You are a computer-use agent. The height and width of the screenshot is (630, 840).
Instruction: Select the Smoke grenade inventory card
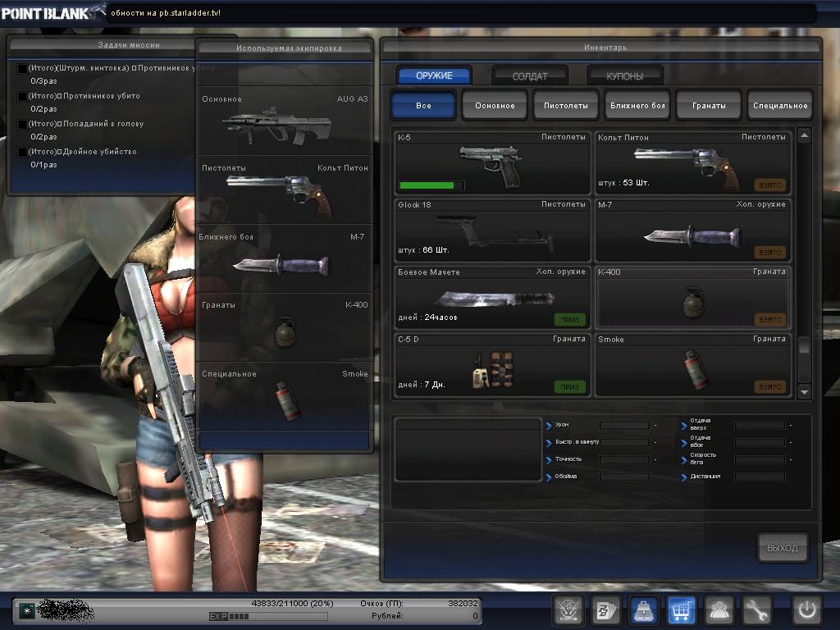pyautogui.click(x=692, y=365)
